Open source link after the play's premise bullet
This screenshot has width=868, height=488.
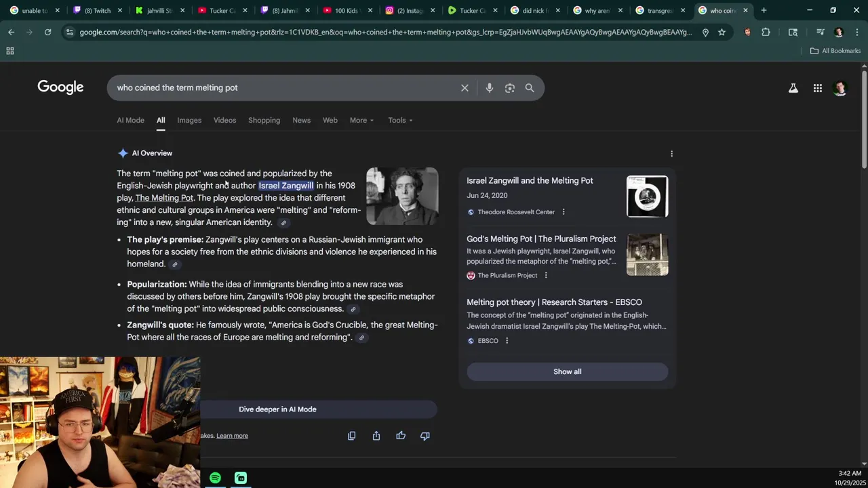(x=175, y=265)
